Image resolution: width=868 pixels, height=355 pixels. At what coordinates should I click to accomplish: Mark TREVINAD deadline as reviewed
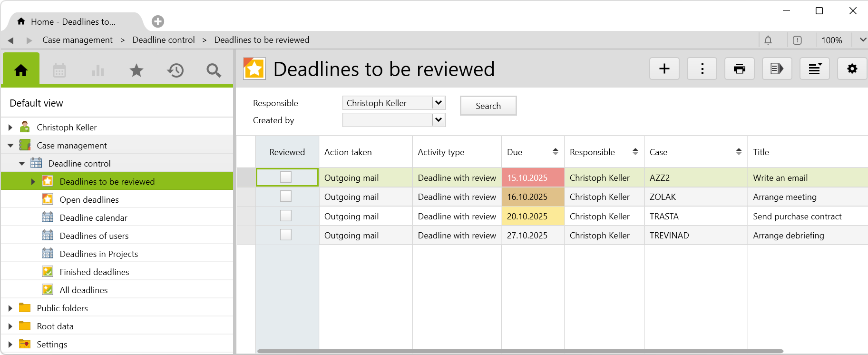[x=286, y=235]
